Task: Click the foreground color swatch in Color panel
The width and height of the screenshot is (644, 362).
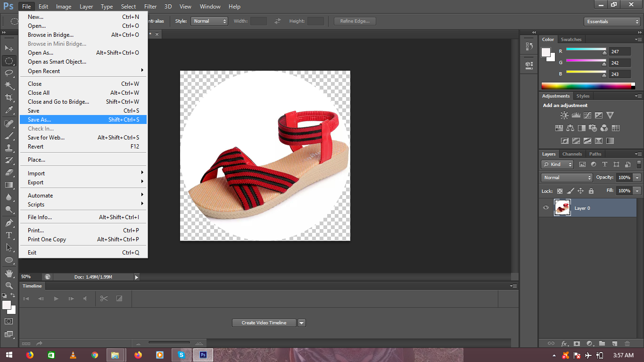Action: click(x=546, y=52)
